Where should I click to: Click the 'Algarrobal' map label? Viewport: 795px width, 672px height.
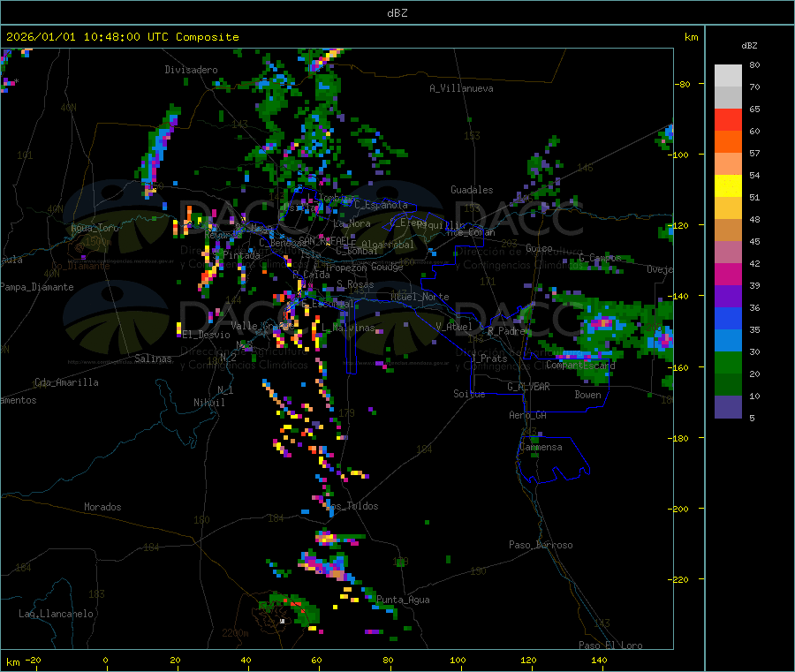pos(388,245)
